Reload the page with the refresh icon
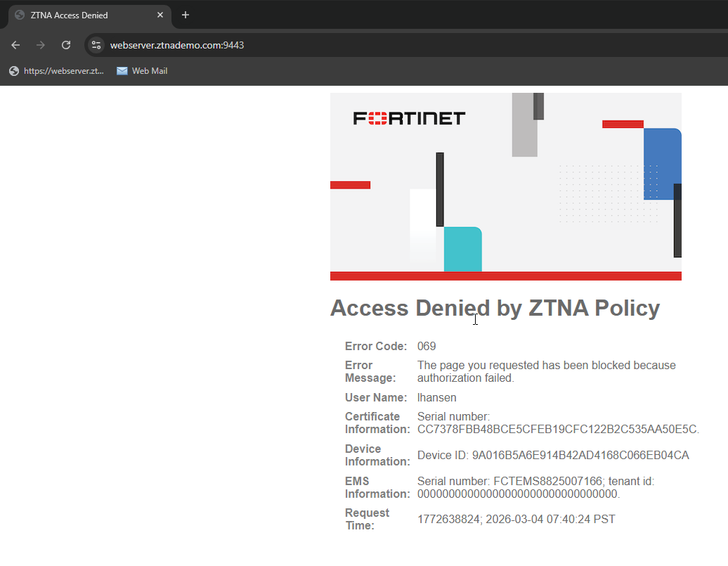This screenshot has height=566, width=728. click(x=66, y=45)
